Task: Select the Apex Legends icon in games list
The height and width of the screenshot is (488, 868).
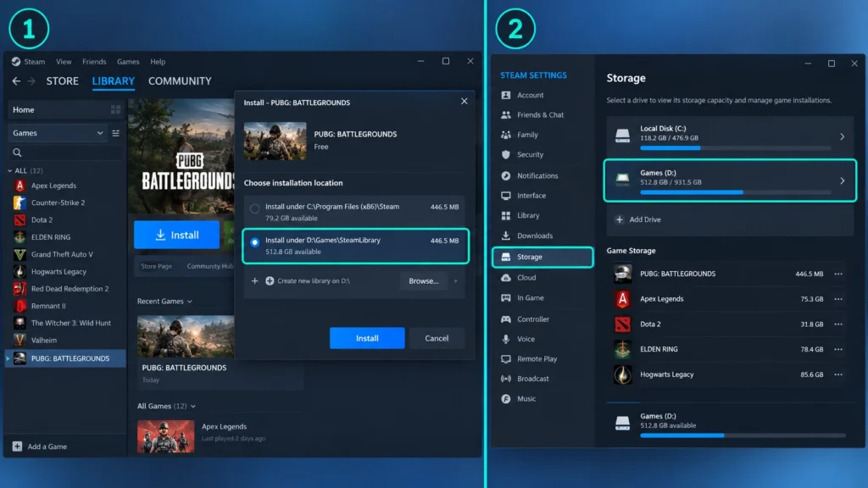Action: [20, 186]
